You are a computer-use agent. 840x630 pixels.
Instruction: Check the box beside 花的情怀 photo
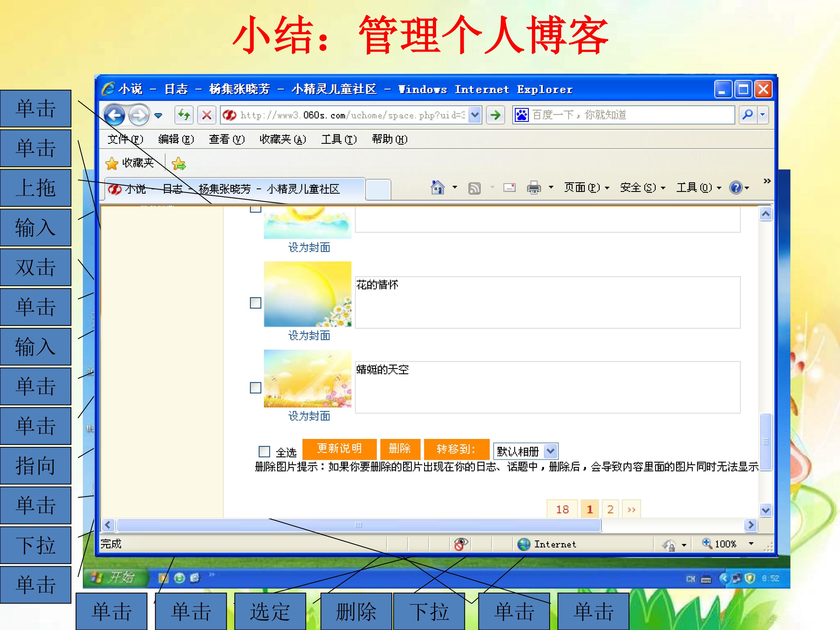tap(256, 303)
